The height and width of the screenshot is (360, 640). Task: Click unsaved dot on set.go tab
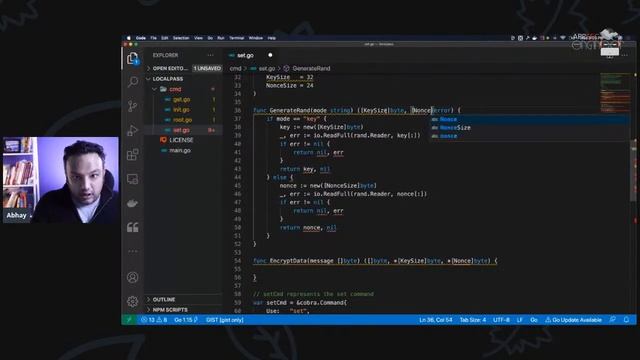point(270,55)
